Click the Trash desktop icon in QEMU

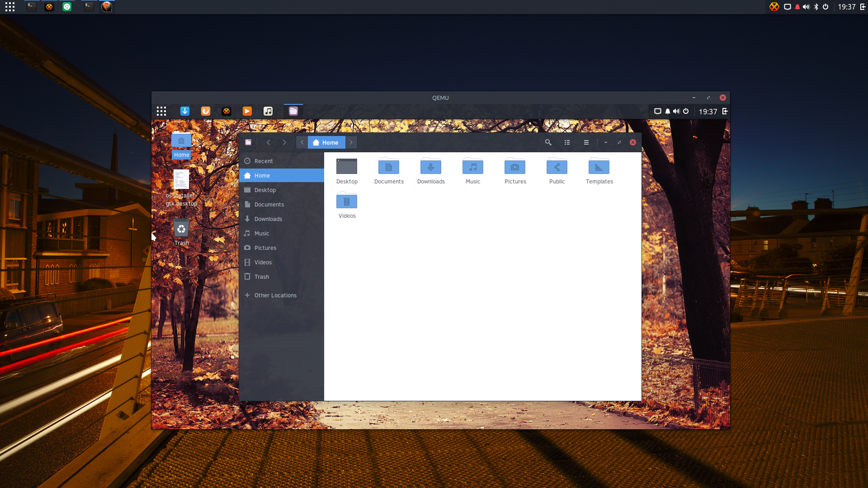click(181, 232)
